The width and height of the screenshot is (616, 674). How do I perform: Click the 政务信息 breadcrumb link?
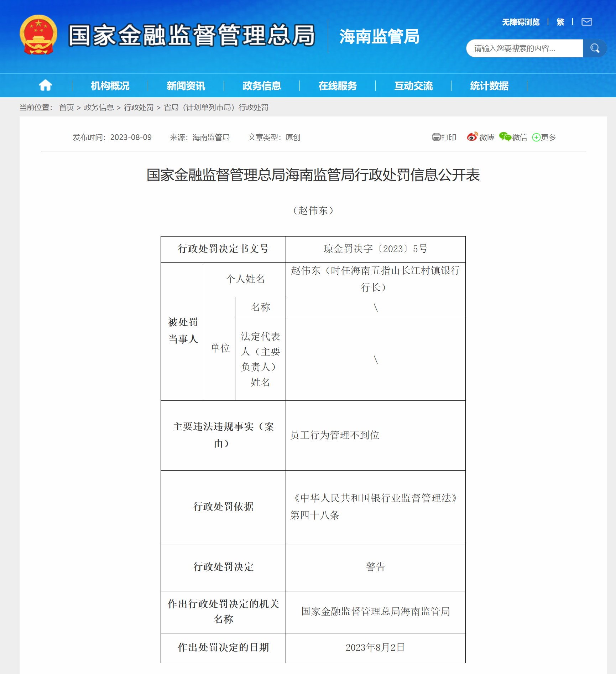pos(99,108)
